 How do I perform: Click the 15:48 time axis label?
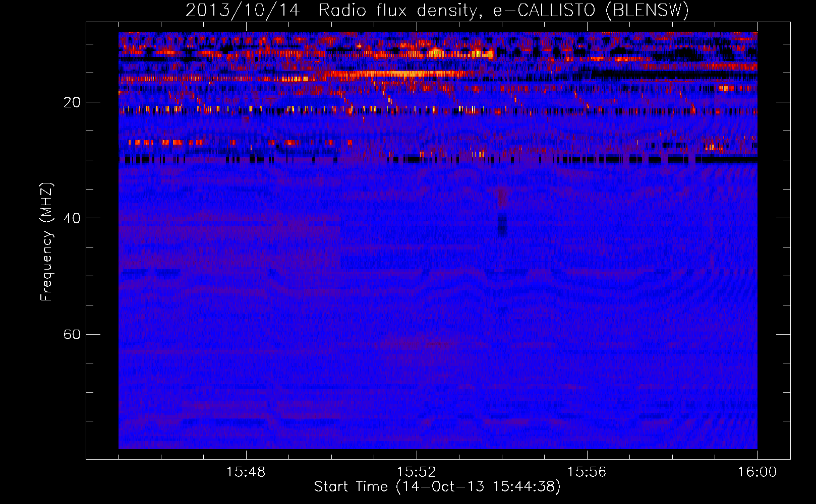pos(246,472)
